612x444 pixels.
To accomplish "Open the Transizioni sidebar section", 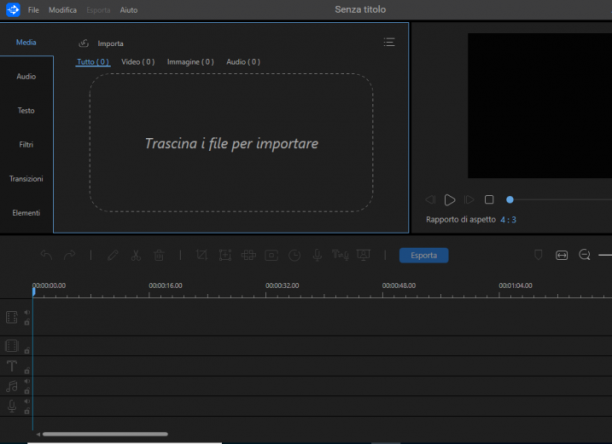I will [x=26, y=179].
